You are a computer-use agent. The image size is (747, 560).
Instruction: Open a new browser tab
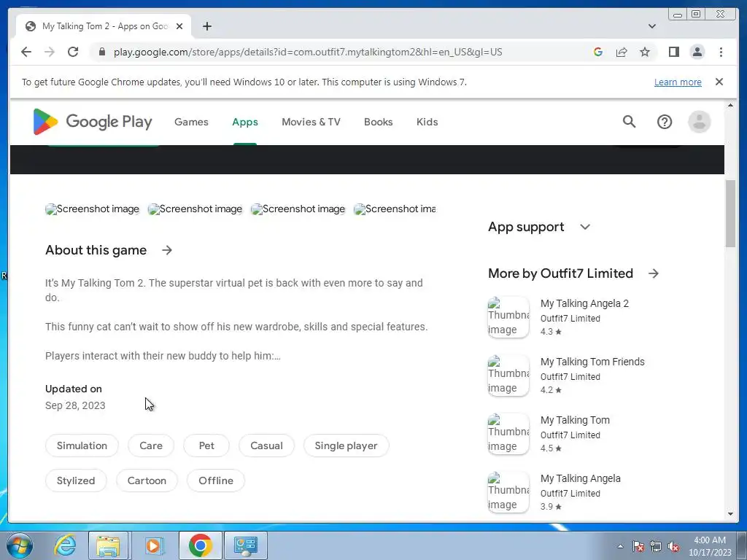pos(206,26)
